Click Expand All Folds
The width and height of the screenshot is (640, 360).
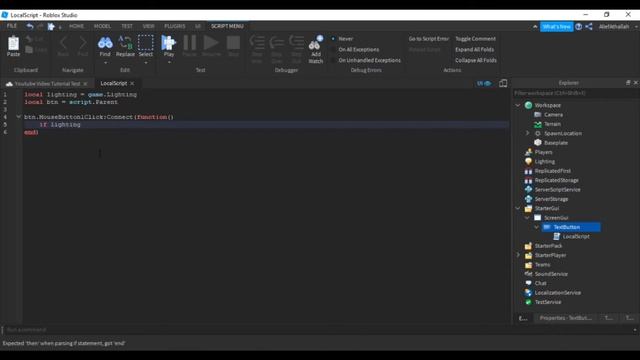(474, 49)
